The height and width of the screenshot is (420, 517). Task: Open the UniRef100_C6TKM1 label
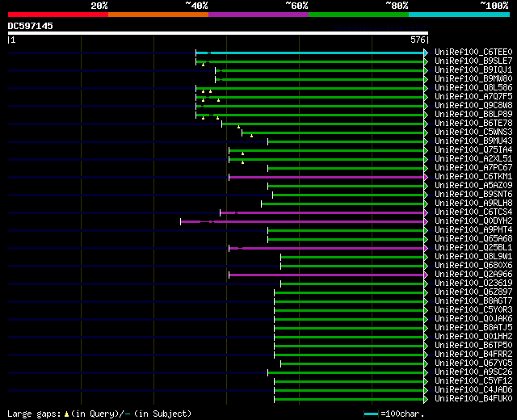(473, 177)
